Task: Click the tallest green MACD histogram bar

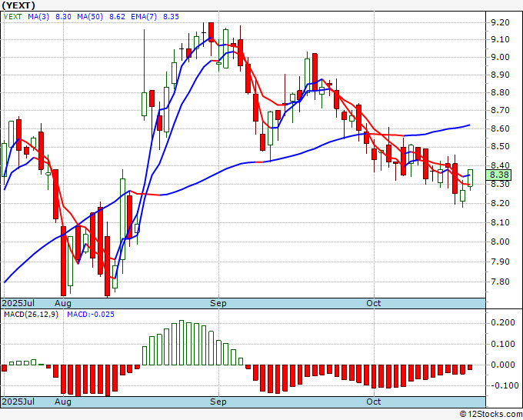Action: 181,342
